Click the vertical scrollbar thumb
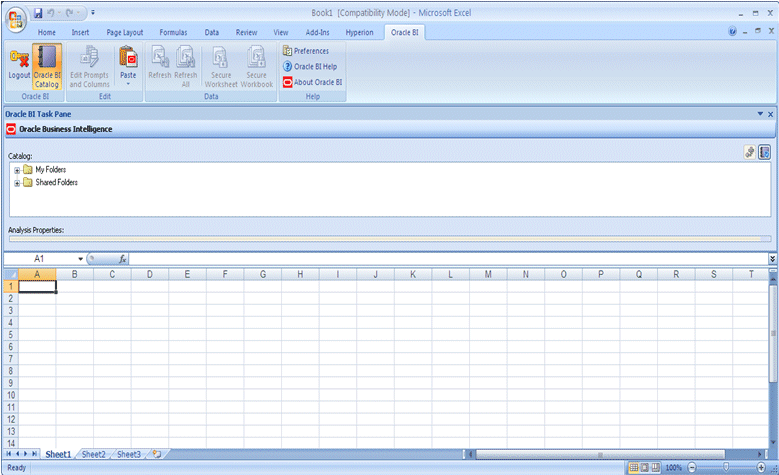 tap(773, 334)
